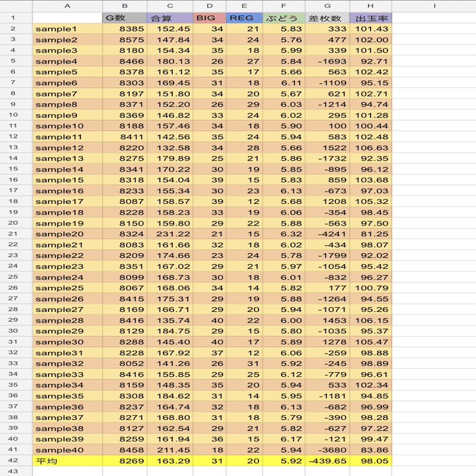Click the sample28 cell
Screen dimensions: 476x476
68,321
